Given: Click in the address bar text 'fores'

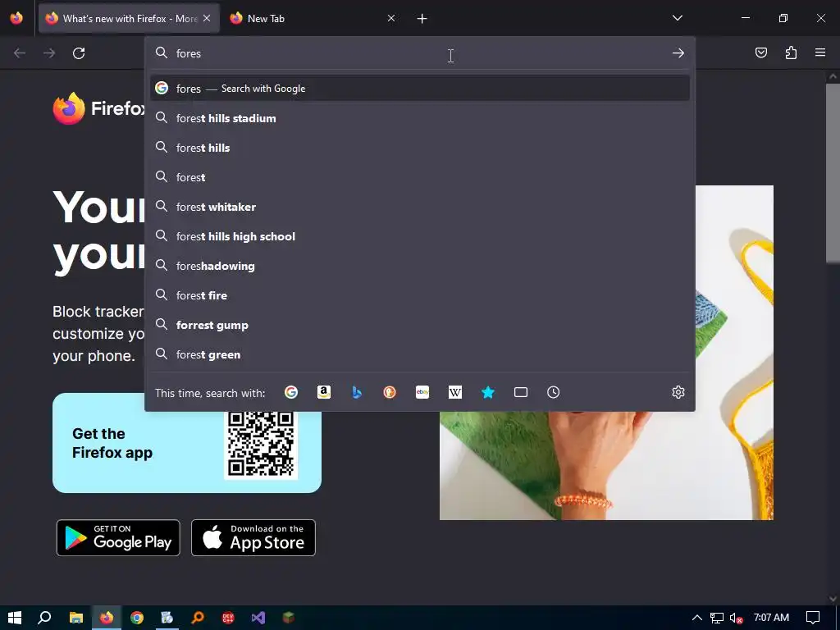Looking at the screenshot, I should click(189, 53).
